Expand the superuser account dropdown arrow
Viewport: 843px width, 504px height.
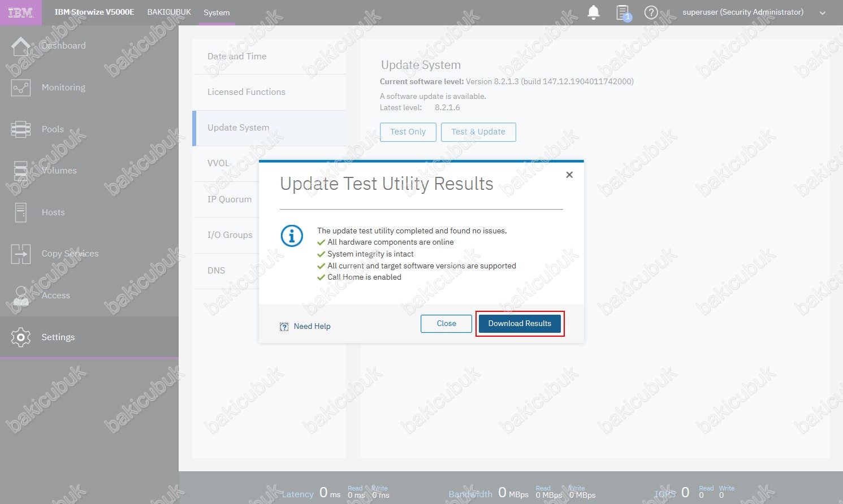(x=823, y=13)
